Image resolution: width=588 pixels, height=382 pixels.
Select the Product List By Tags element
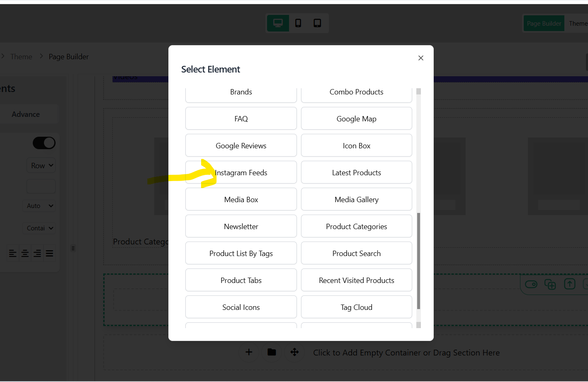click(241, 253)
